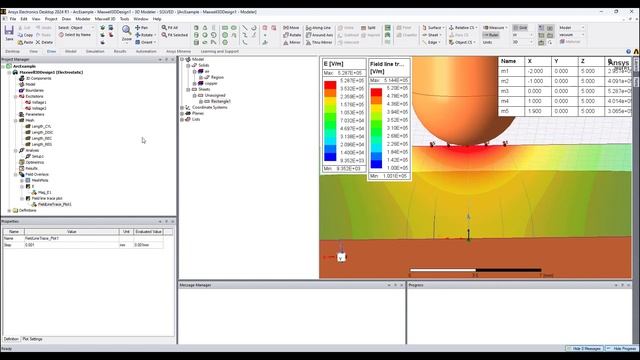Collapse the Field Overlays node
This screenshot has height=360, width=640.
pos(16,174)
